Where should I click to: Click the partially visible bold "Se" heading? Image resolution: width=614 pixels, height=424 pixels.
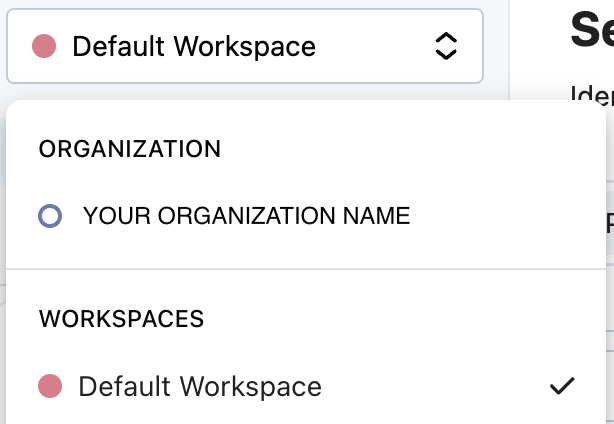point(592,30)
